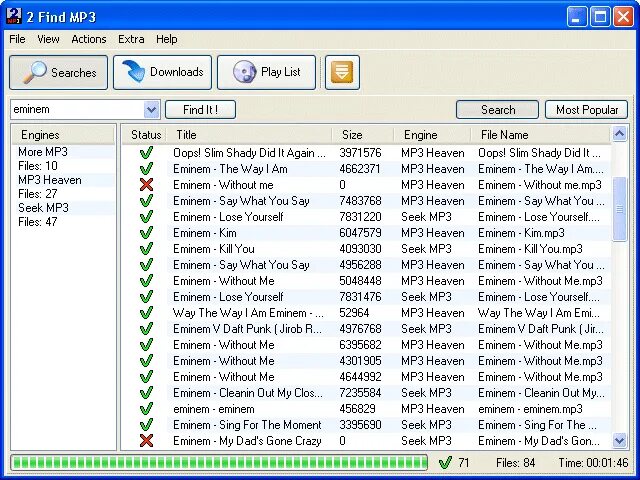Click file name 'Eminem - Kim.mp3'

tap(521, 233)
